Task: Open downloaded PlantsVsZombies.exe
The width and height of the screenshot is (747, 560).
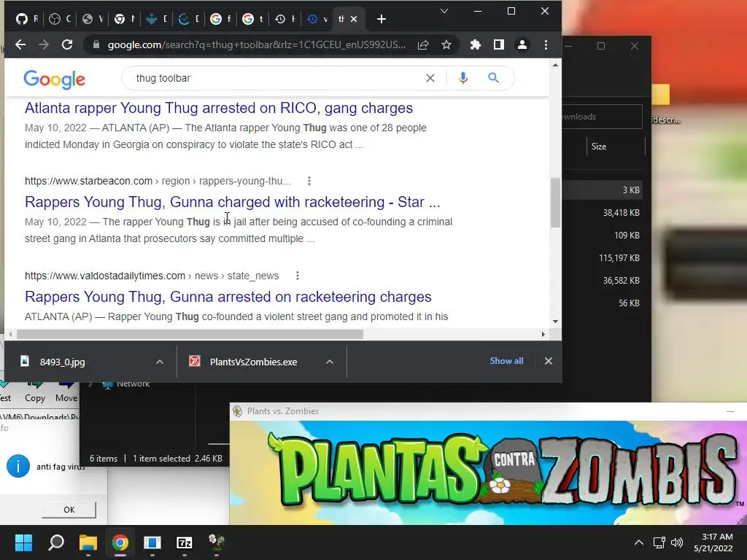Action: [x=253, y=362]
